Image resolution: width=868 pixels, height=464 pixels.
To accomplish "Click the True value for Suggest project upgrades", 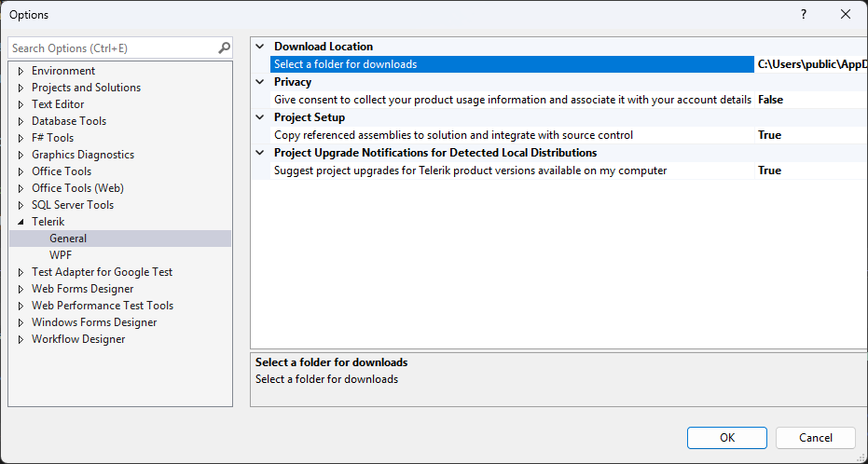I will click(x=769, y=171).
